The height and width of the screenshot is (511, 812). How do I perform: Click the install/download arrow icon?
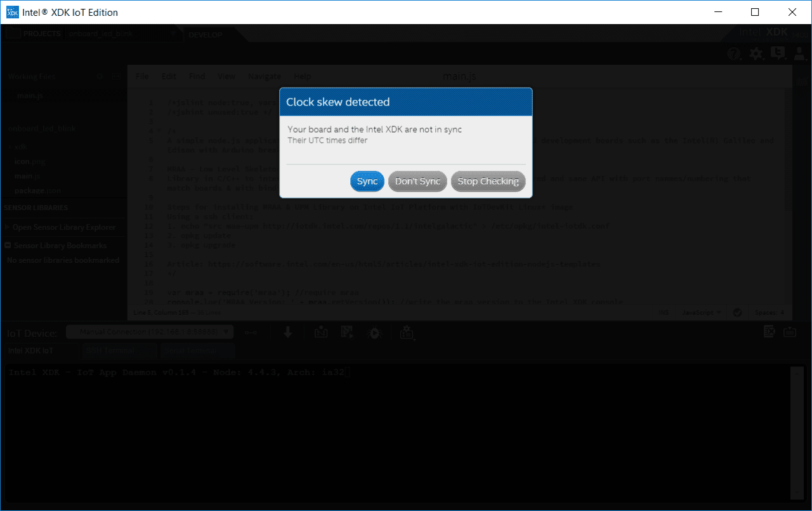pyautogui.click(x=287, y=332)
